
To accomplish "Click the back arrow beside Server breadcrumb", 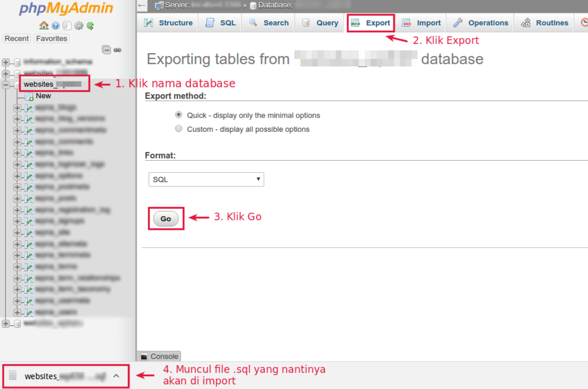I will [x=142, y=6].
